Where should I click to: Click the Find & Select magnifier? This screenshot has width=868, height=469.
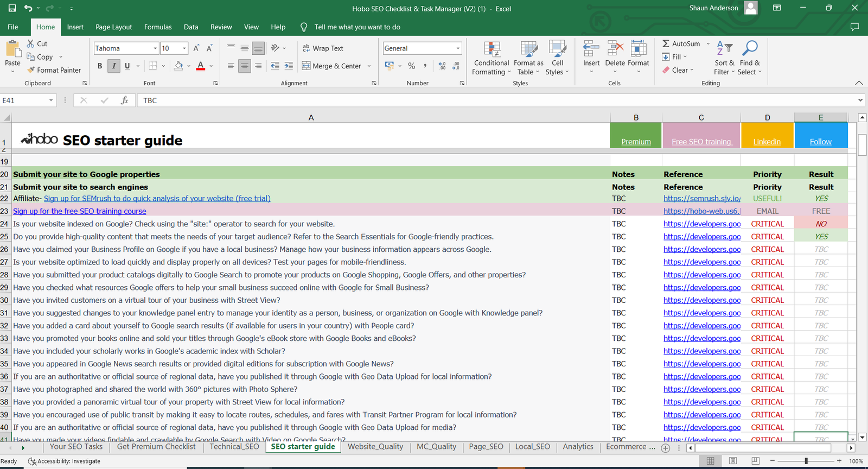[750, 48]
